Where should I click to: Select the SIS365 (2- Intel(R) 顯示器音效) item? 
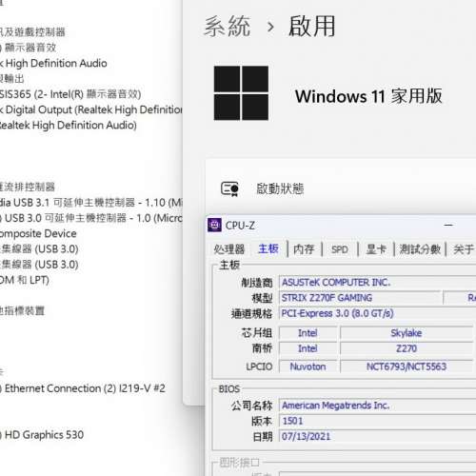point(70,94)
